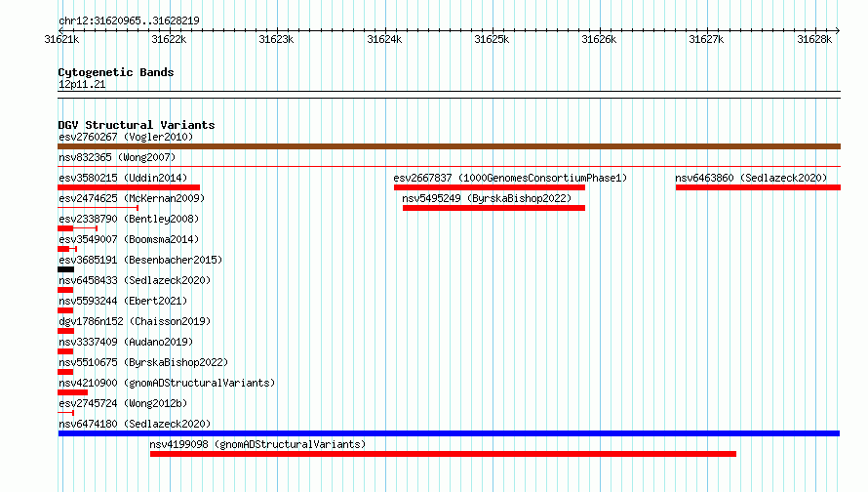Click the red bar beneath nsv5495249

(x=493, y=208)
